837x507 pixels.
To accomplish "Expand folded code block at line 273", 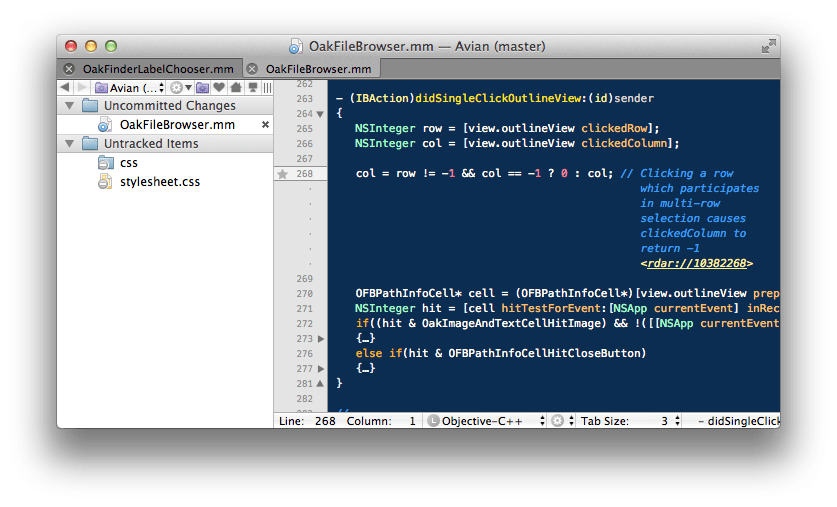I will (x=320, y=339).
